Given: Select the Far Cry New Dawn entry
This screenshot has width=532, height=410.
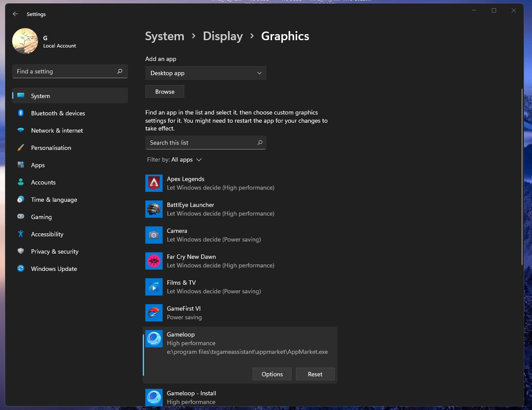Looking at the screenshot, I should (240, 261).
